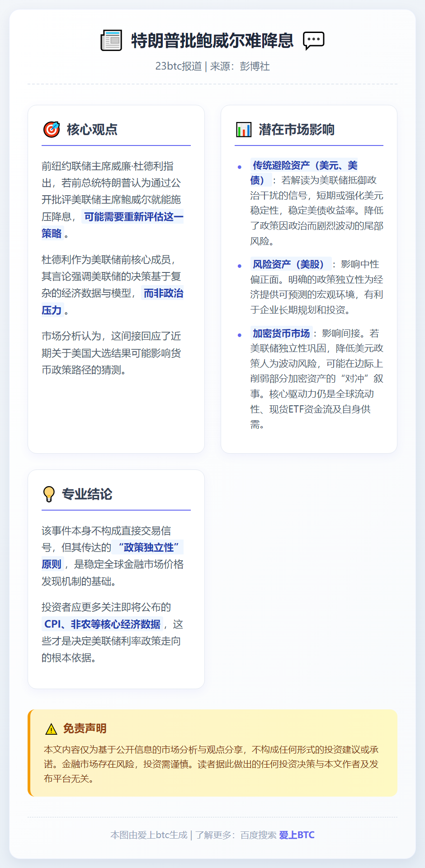This screenshot has height=868, width=425.
Task: Click highlighted phrase 而非政治压力
Action: (x=113, y=302)
